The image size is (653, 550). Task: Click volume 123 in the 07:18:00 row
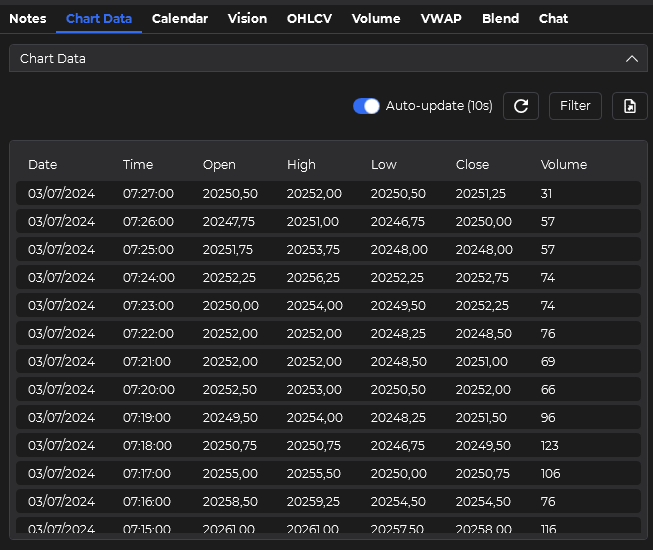[549, 445]
